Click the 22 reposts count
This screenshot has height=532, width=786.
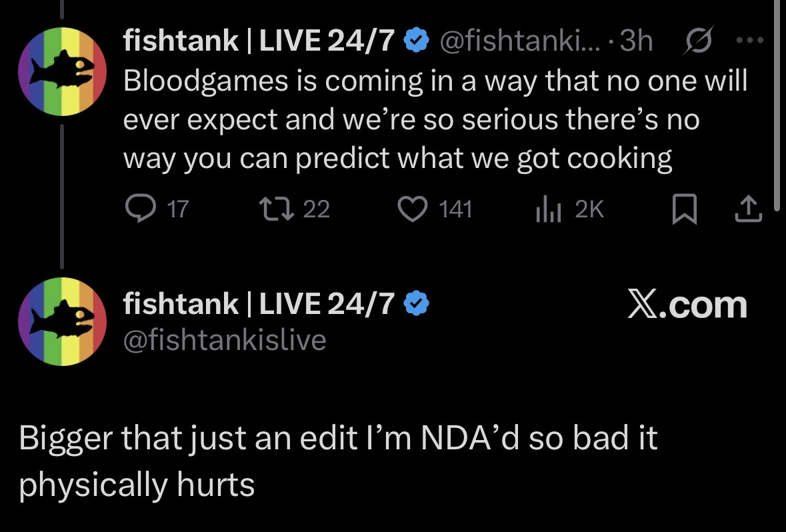pos(316,209)
